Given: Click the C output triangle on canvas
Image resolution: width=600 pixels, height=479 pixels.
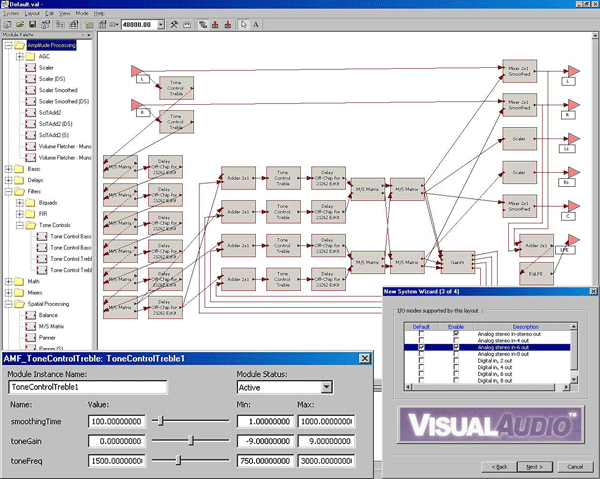Looking at the screenshot, I should 573,206.
